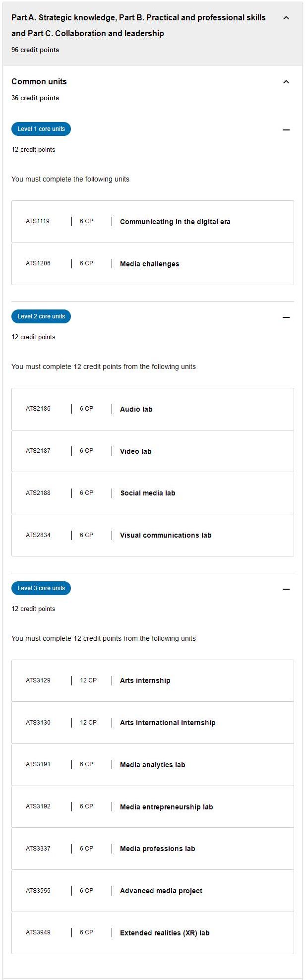
Task: Open the Social media lab unit
Action: (x=153, y=493)
